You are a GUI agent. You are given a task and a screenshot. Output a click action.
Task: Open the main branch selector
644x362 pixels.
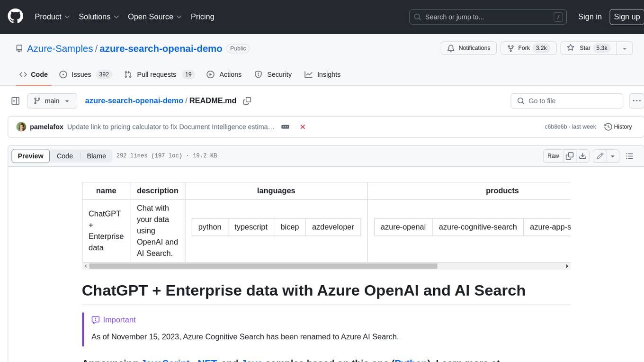tap(52, 101)
